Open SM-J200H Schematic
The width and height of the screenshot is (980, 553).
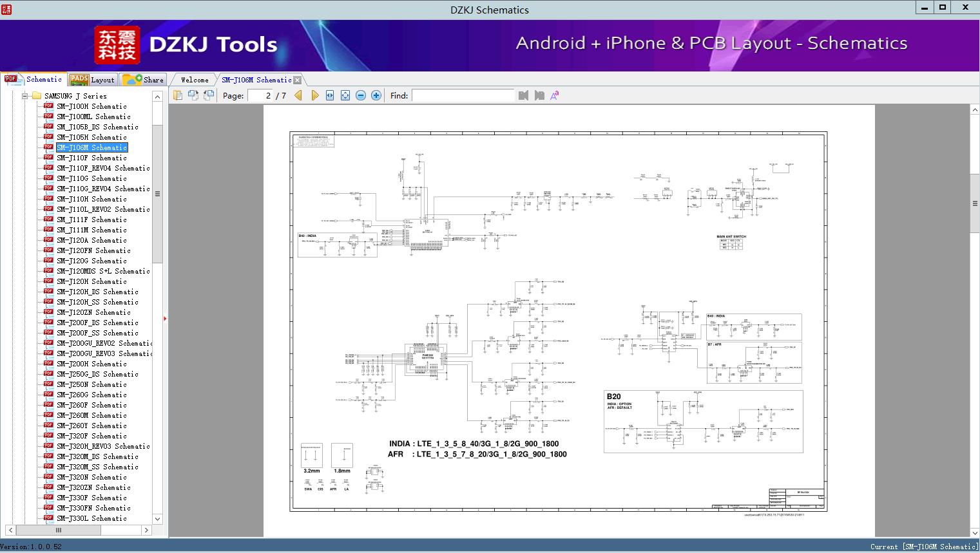coord(91,364)
